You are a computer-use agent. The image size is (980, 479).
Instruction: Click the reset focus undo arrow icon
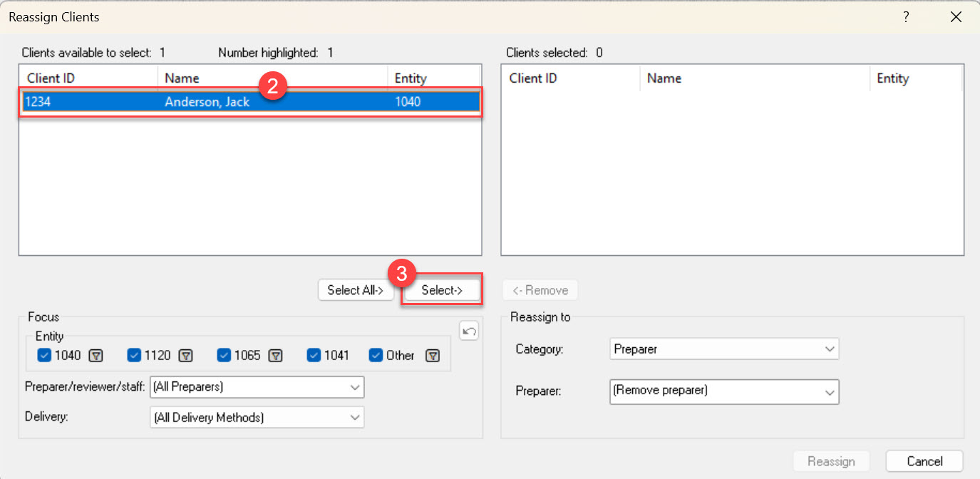[x=469, y=331]
